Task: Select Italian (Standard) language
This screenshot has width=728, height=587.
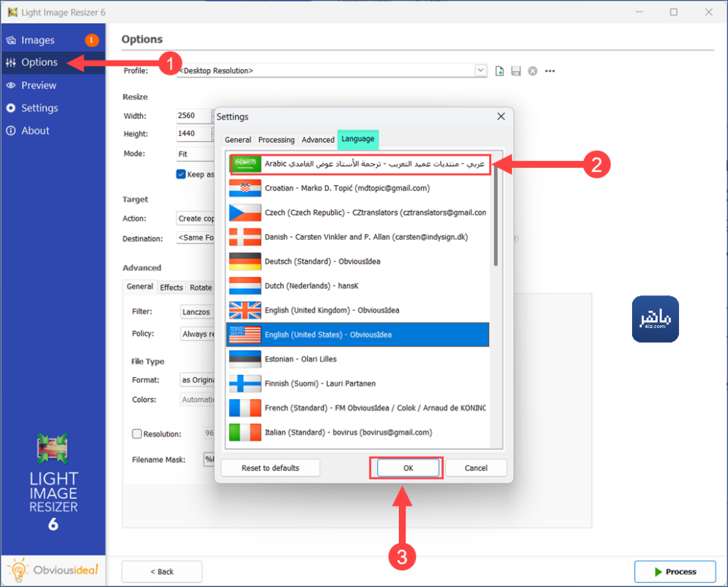Action: pos(358,432)
